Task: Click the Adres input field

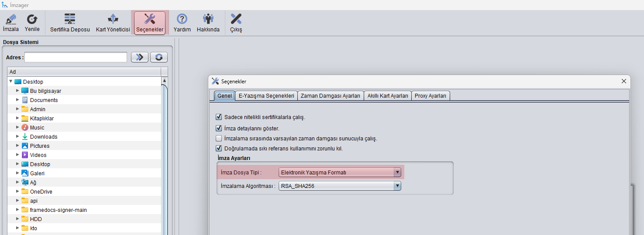Action: [76, 57]
